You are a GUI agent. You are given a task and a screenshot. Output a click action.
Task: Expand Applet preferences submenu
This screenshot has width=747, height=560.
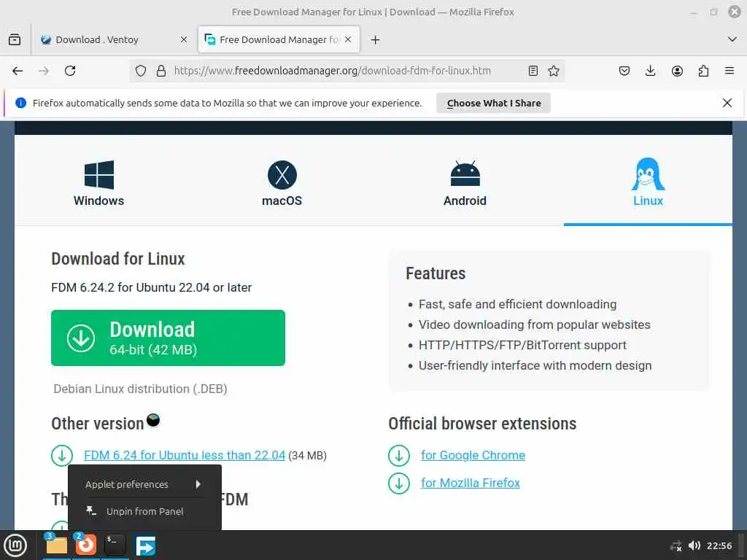(x=145, y=484)
